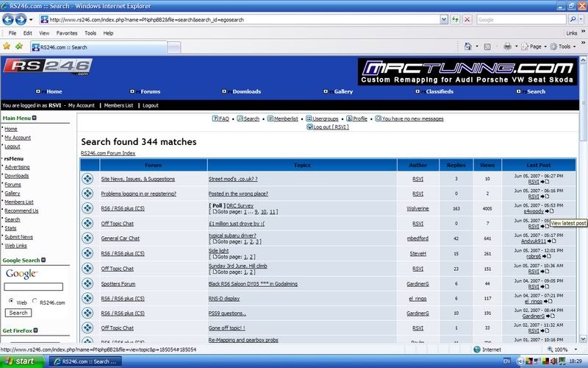588x368 pixels.
Task: Click the MRC Tuning banner advertisement
Action: (467, 71)
